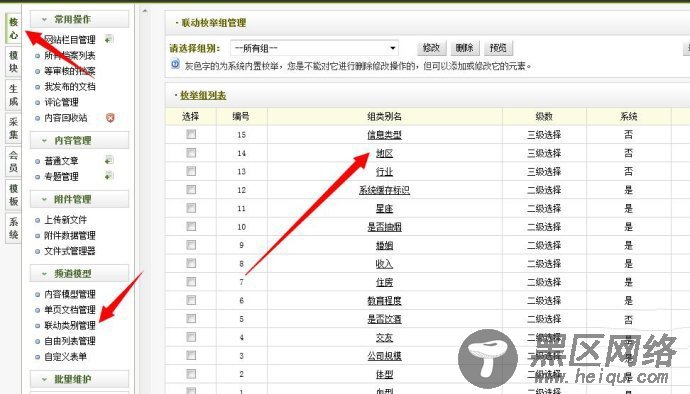Screen dimensions: 690x394
Task: Click the red shield icon beside 内容回收站
Action: pos(110,118)
